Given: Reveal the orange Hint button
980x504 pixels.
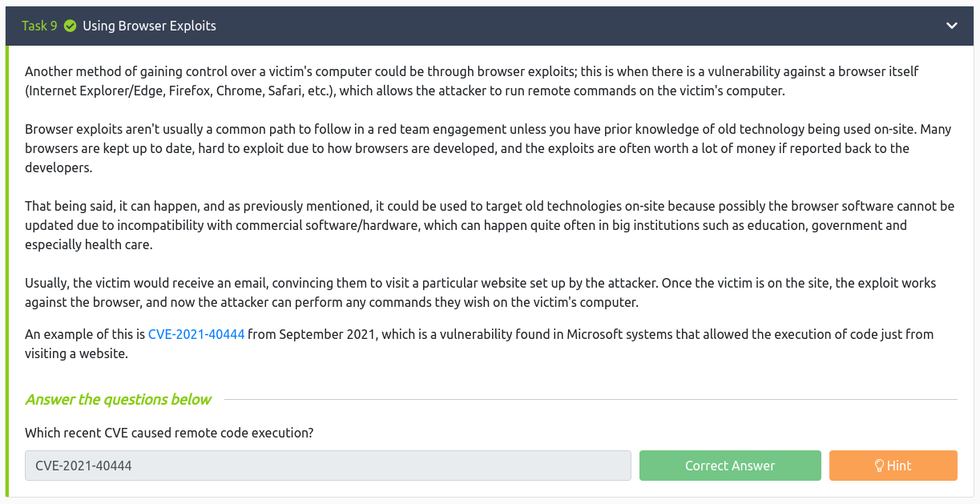Looking at the screenshot, I should tap(893, 466).
